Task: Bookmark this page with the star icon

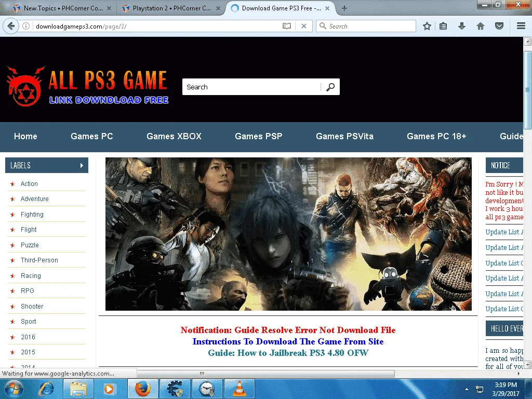Action: click(427, 26)
